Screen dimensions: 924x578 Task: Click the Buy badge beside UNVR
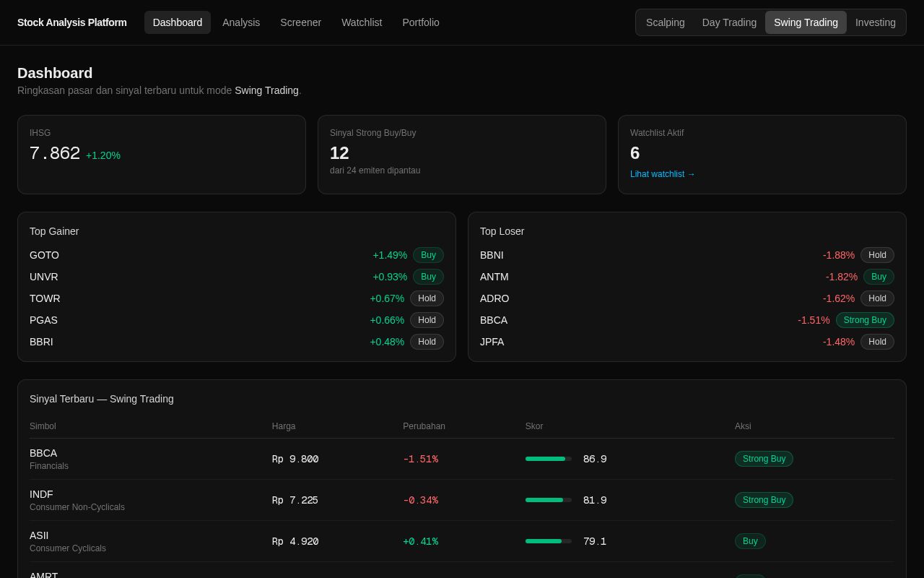tap(428, 277)
